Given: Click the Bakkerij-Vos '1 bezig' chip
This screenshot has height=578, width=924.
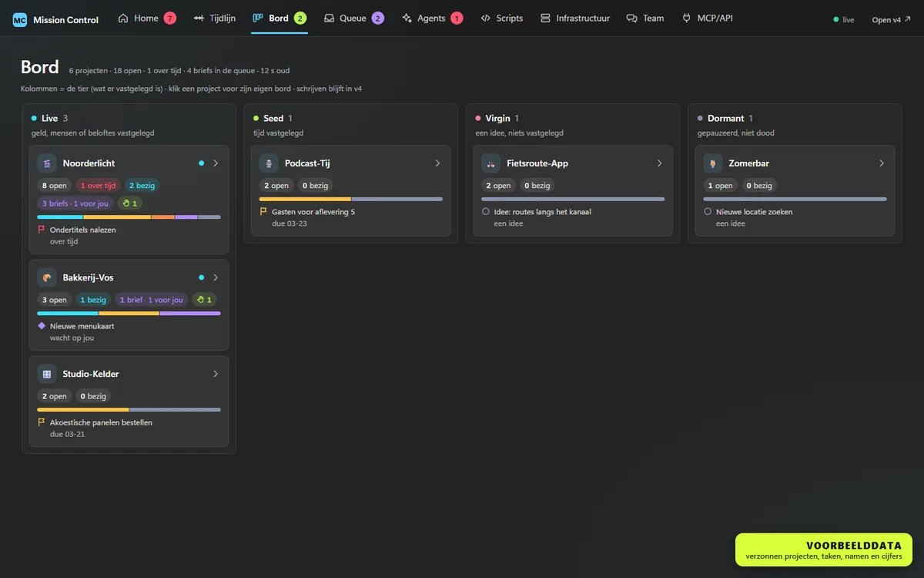Looking at the screenshot, I should (93, 300).
